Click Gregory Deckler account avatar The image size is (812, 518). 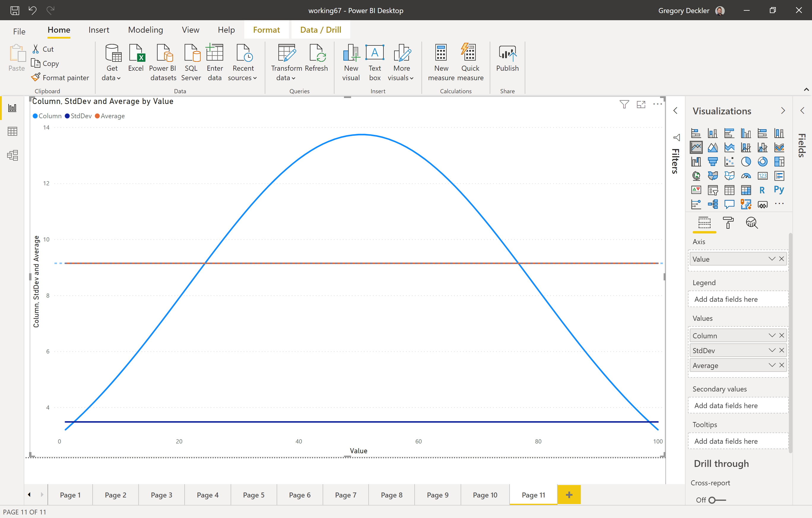[x=720, y=10]
